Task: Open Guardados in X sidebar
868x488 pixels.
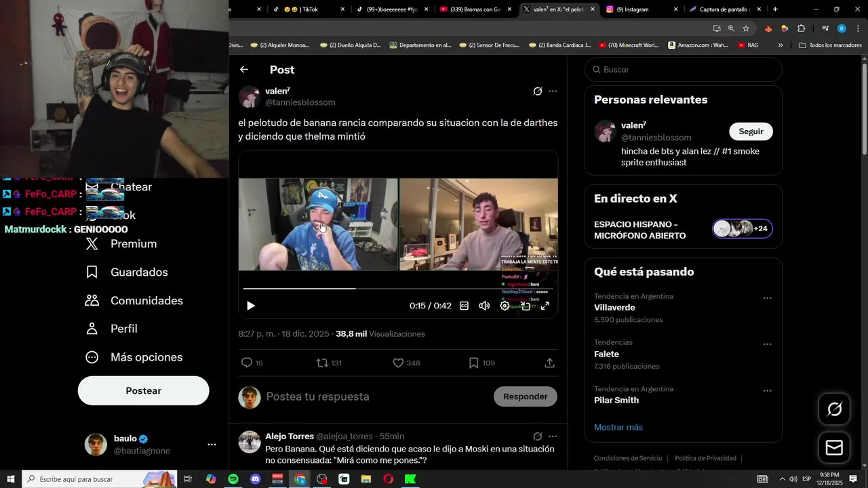Action: pyautogui.click(x=127, y=272)
